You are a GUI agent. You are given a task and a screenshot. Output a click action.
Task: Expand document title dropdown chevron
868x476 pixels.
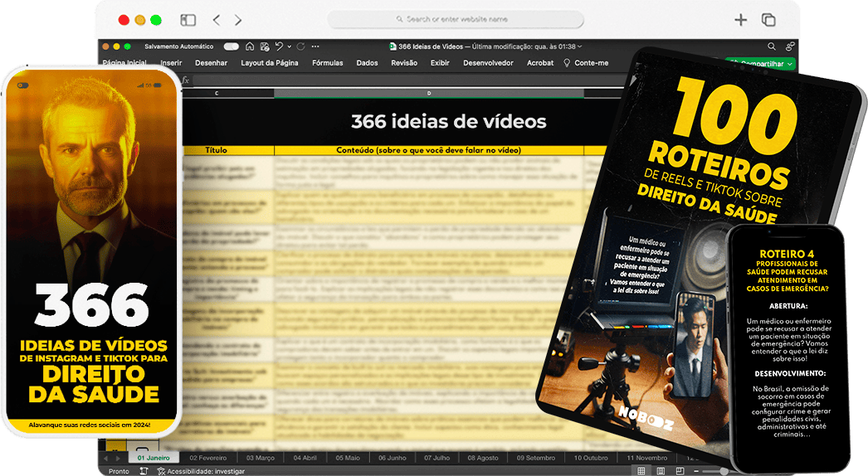[x=579, y=46]
